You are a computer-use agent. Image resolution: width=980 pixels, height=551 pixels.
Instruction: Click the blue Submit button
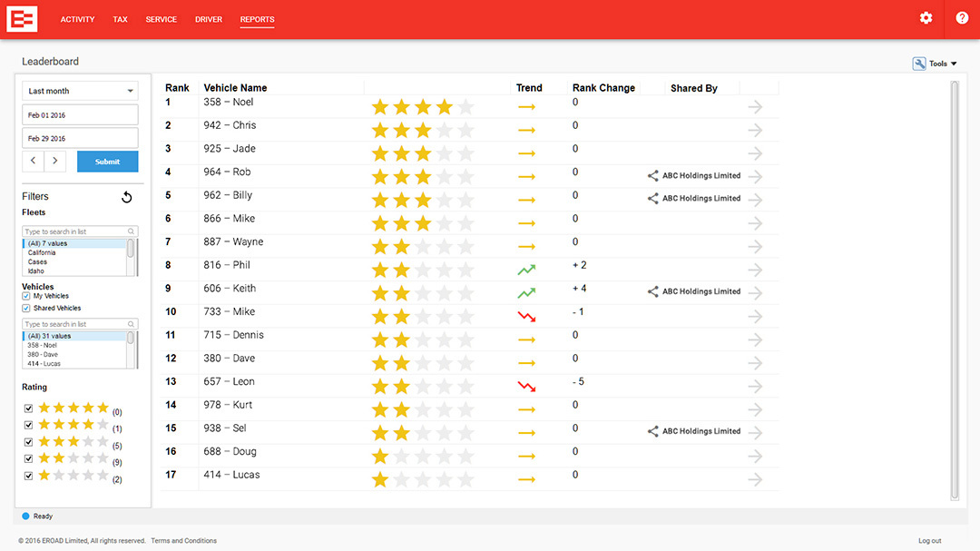107,162
